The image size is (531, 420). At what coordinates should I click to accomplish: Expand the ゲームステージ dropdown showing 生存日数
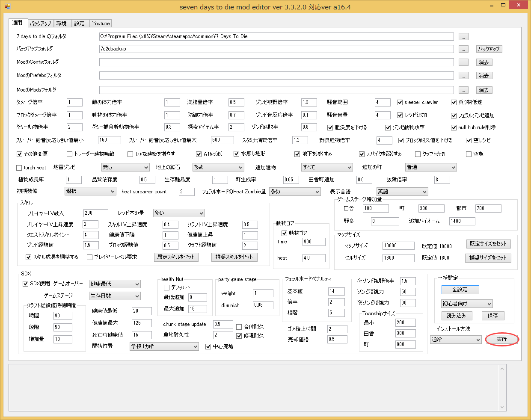pos(115,296)
